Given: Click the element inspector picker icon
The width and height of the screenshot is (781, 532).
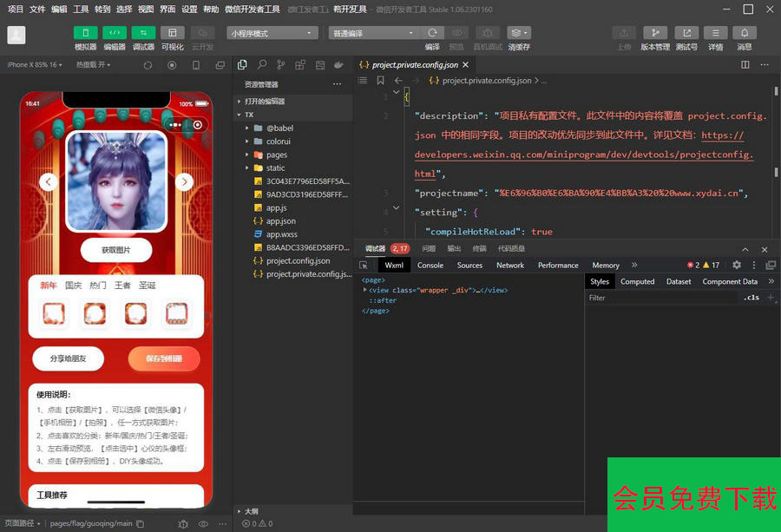Looking at the screenshot, I should [364, 265].
